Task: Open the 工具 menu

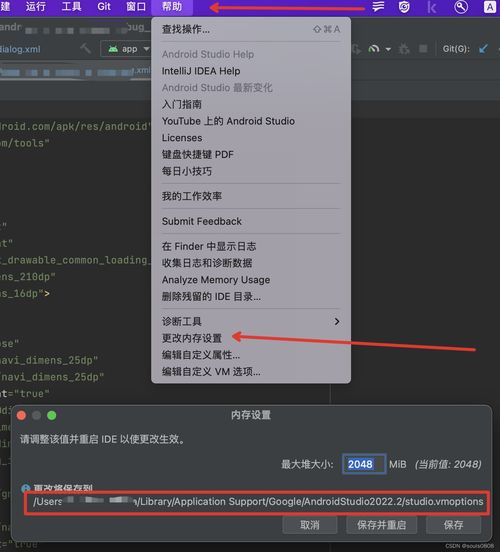Action: point(71,6)
